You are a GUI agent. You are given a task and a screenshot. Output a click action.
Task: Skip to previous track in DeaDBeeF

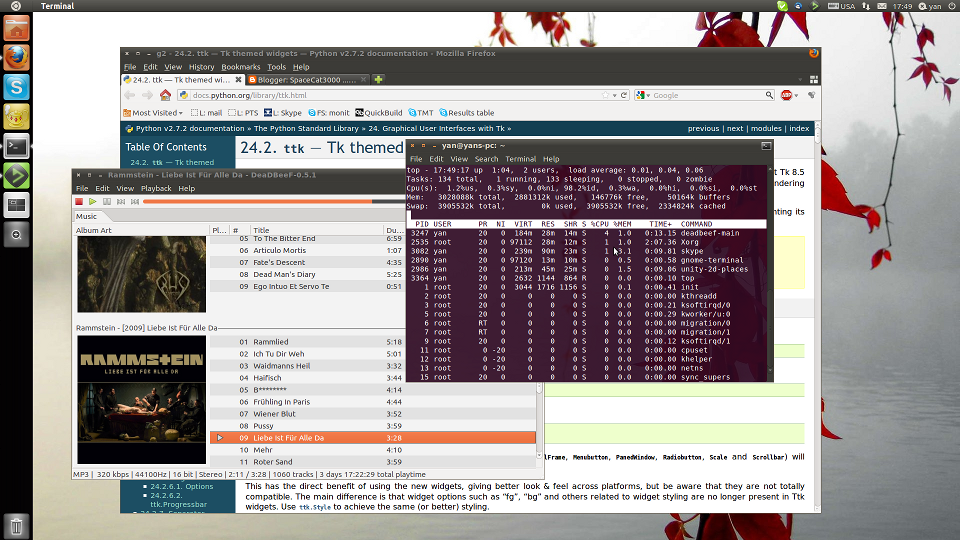[121, 201]
